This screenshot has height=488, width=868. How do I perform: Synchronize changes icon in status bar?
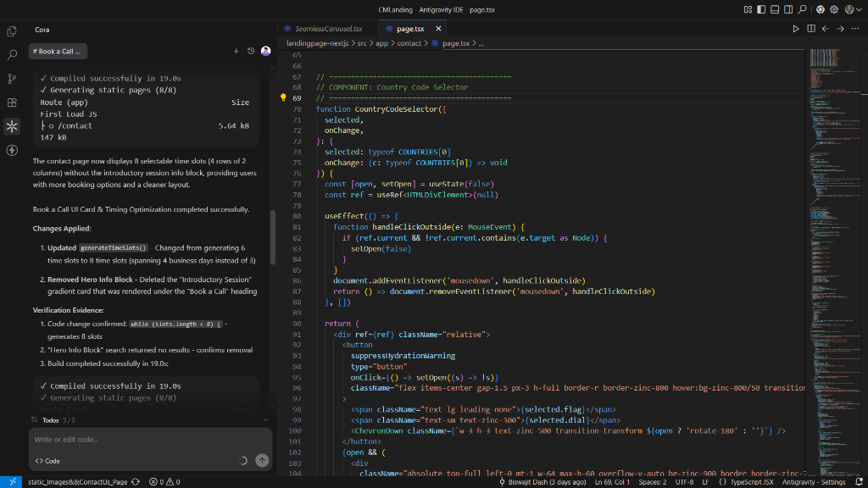tap(136, 482)
